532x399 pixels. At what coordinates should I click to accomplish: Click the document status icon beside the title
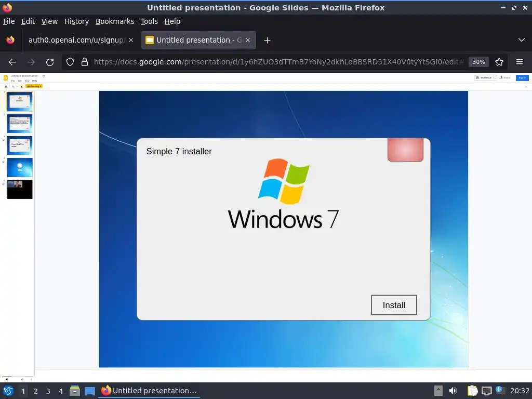click(x=44, y=76)
